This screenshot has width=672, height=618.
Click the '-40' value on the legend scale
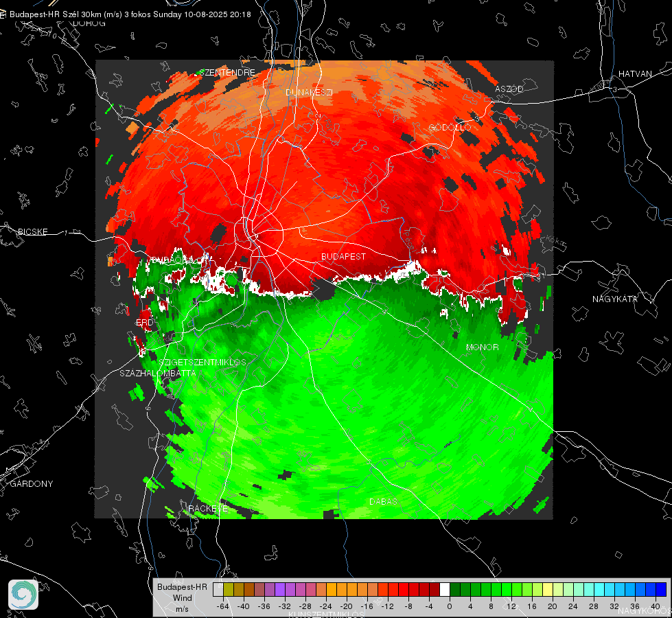coord(244,606)
